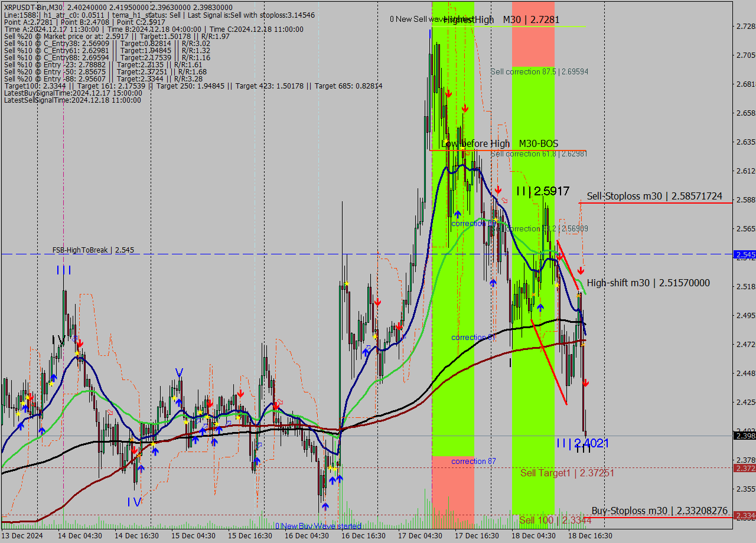Select the 'Line:1588' h1_atr status line
This screenshot has height=543, width=756.
[159, 15]
